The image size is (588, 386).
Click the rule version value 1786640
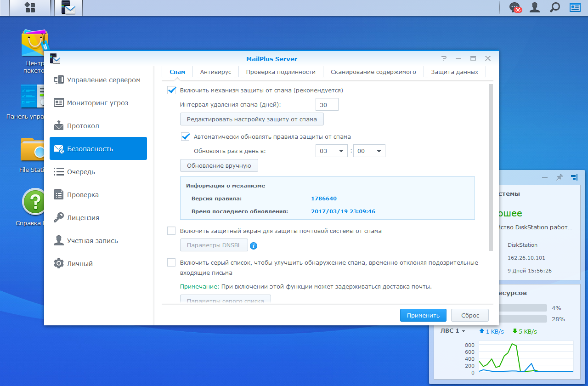[324, 199]
